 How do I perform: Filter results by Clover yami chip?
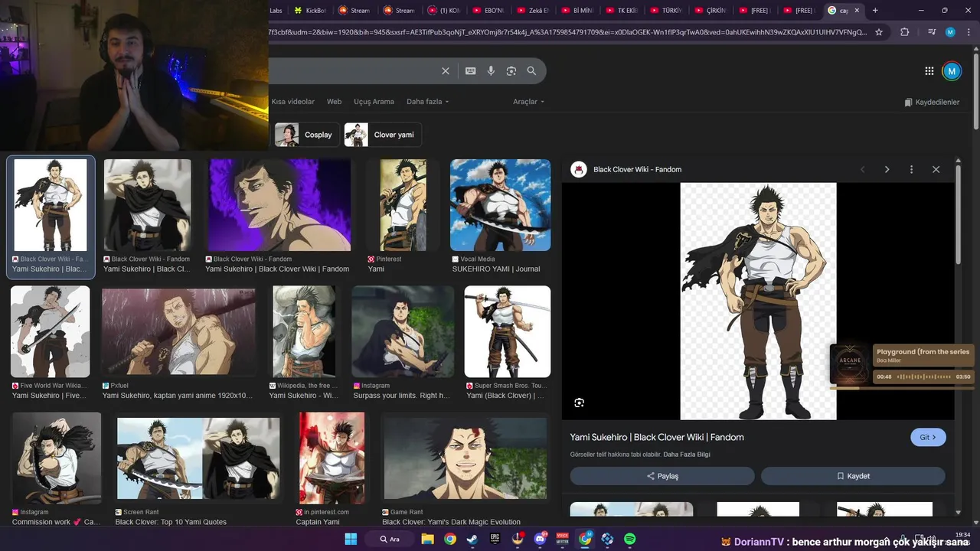[x=382, y=135]
